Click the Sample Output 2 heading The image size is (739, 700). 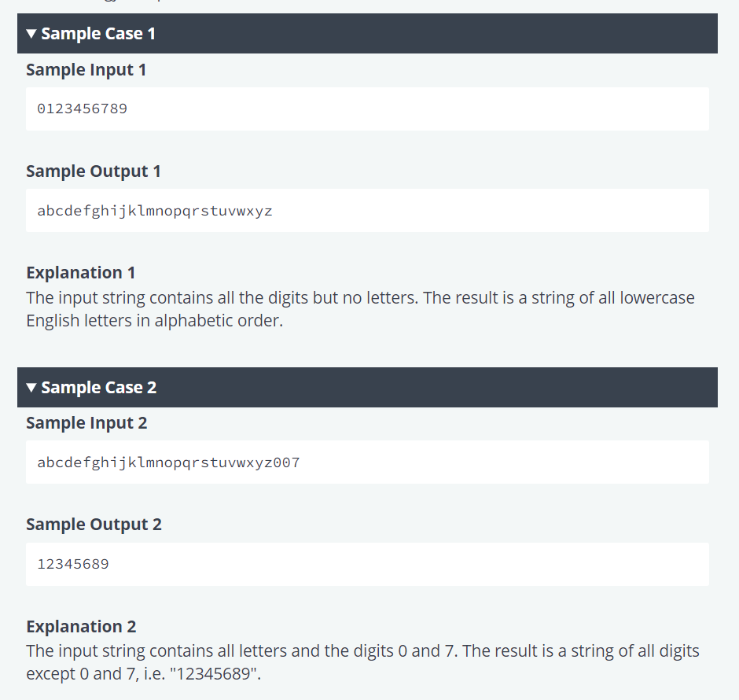pyautogui.click(x=94, y=524)
